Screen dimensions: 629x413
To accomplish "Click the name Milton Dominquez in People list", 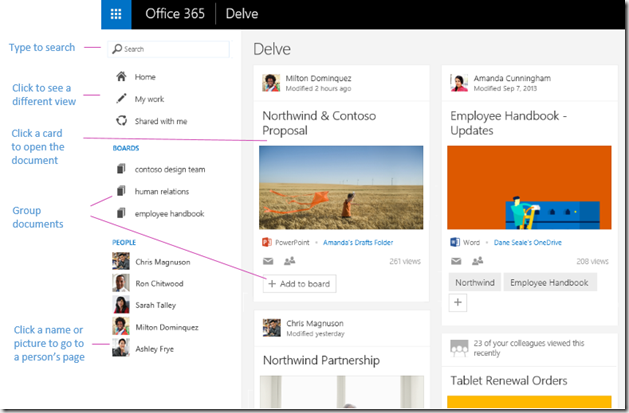I will [167, 327].
